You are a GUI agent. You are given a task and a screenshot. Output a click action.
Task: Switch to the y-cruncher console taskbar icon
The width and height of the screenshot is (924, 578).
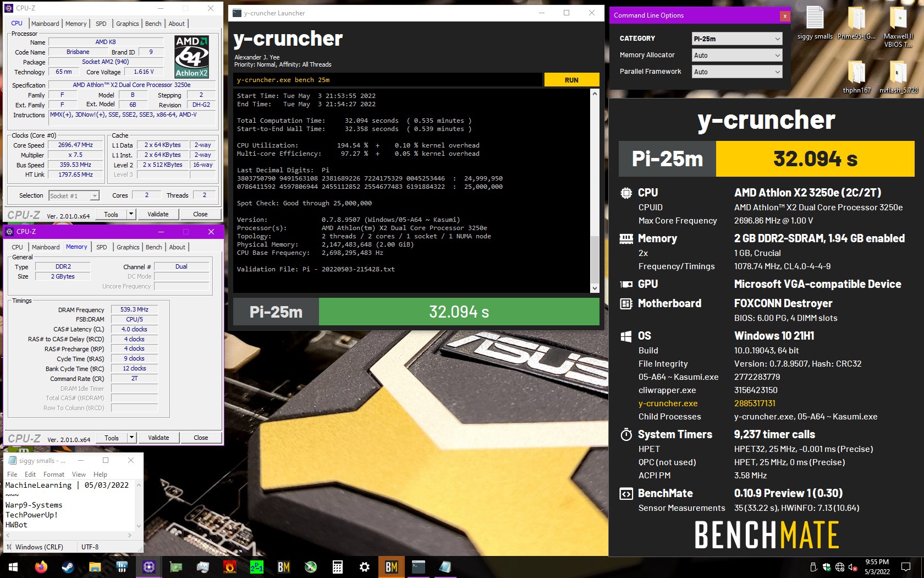tap(419, 566)
